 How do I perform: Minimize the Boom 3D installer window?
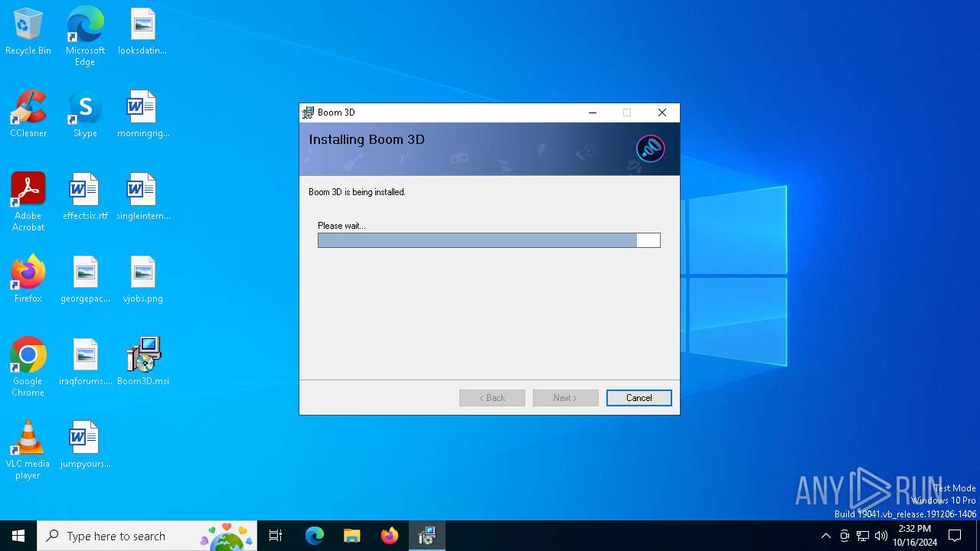(x=592, y=112)
